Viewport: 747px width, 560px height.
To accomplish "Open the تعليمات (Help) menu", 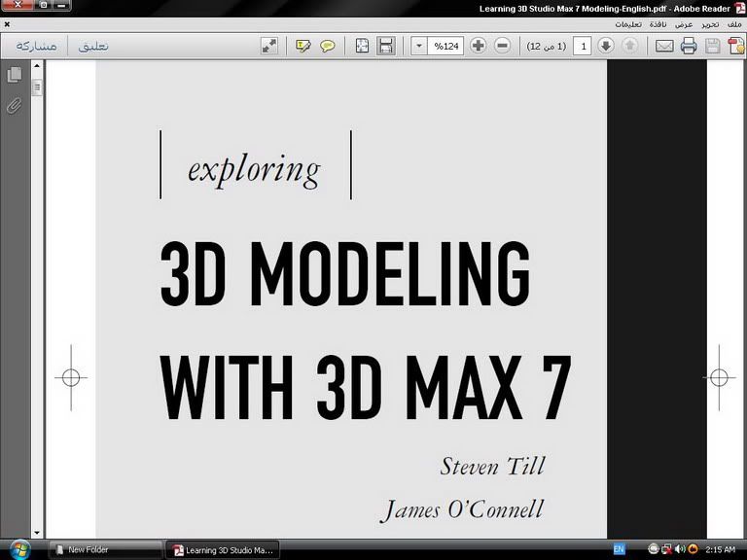I will pyautogui.click(x=628, y=24).
